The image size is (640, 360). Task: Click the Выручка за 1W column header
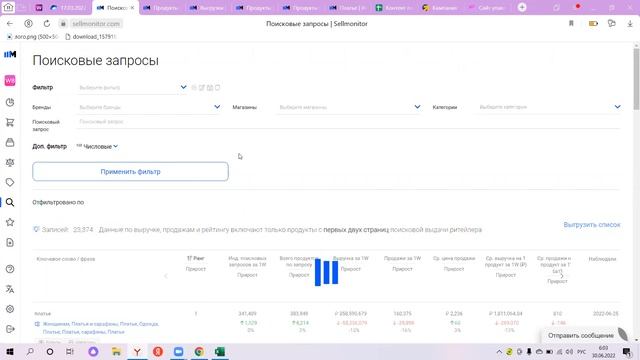click(x=351, y=258)
